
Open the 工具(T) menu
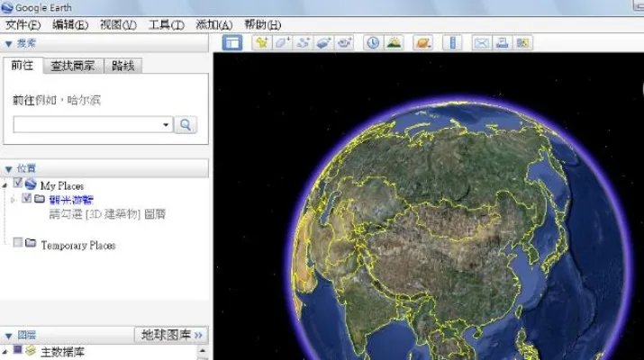point(167,25)
